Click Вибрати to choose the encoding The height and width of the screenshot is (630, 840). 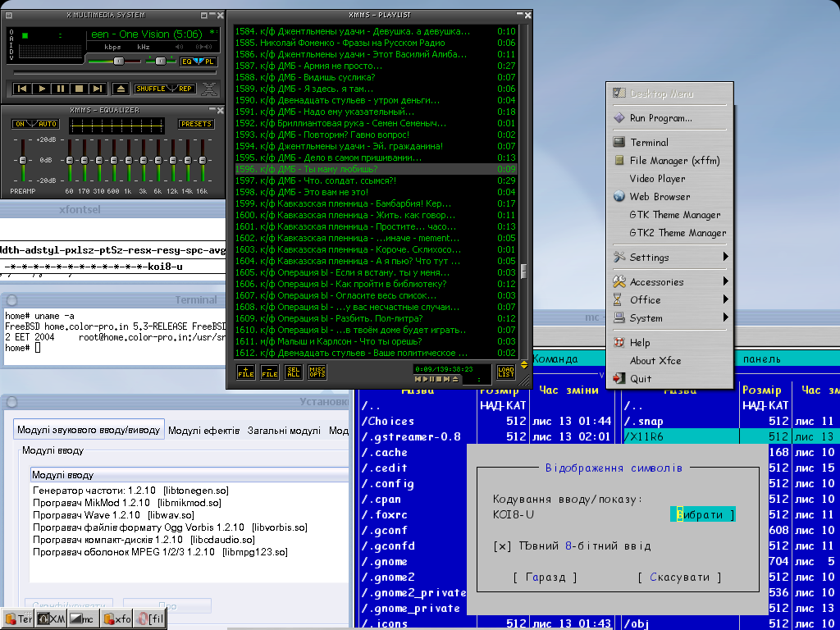point(702,515)
